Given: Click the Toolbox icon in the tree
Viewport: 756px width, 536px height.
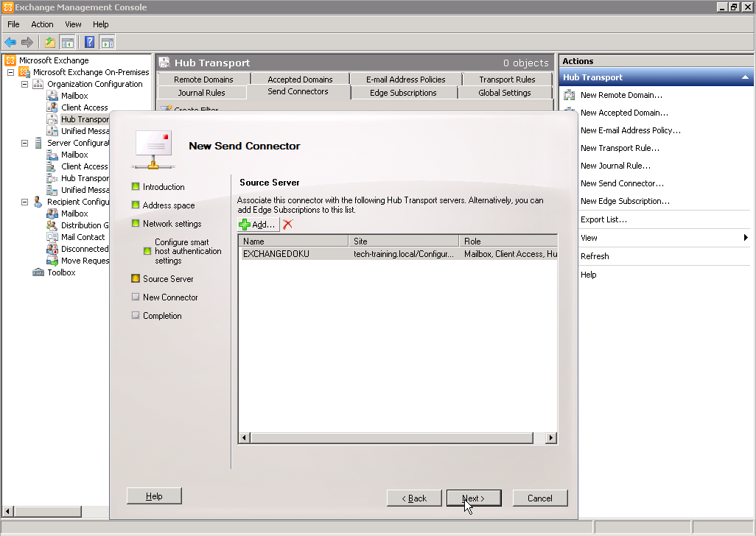Looking at the screenshot, I should pyautogui.click(x=38, y=272).
